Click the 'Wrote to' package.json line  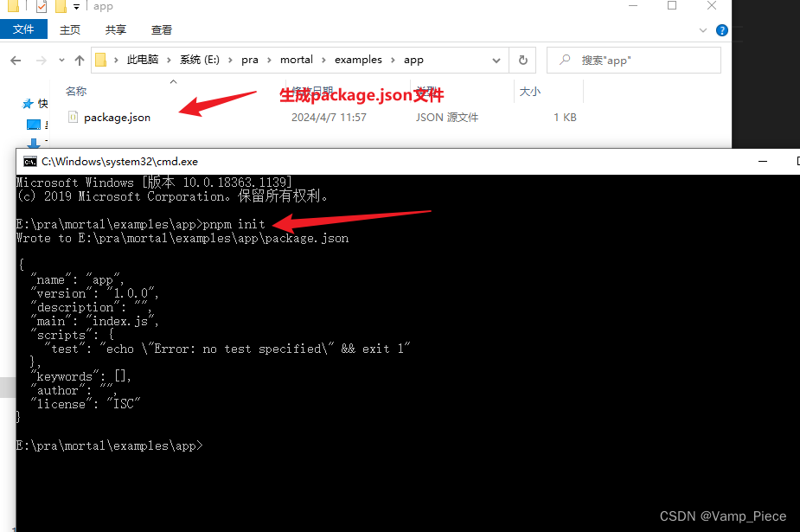182,238
